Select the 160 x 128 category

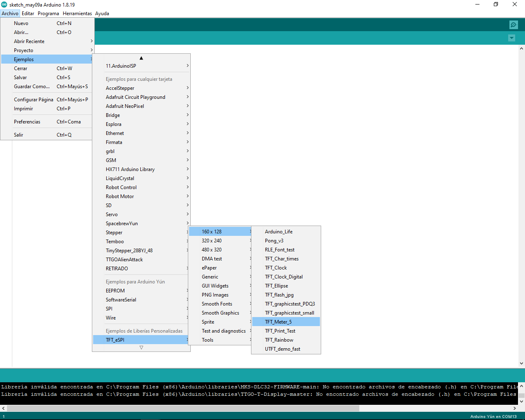pos(220,232)
